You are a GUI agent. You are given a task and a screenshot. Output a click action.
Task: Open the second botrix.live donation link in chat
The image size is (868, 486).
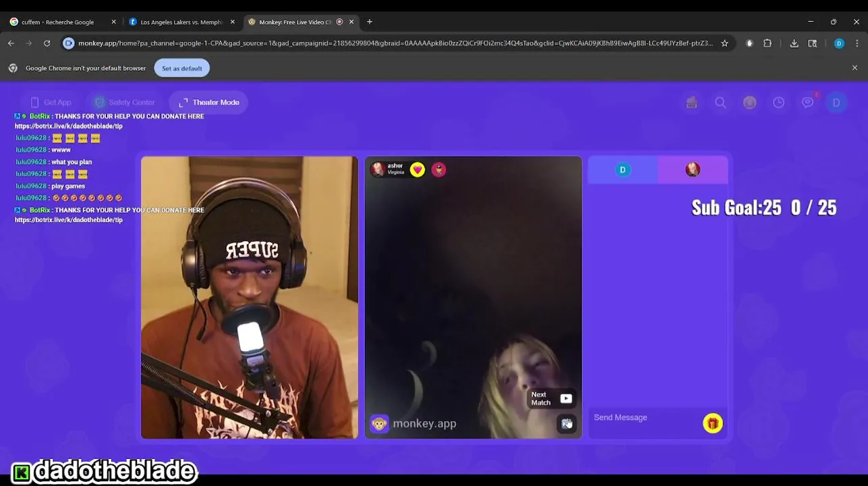[69, 220]
